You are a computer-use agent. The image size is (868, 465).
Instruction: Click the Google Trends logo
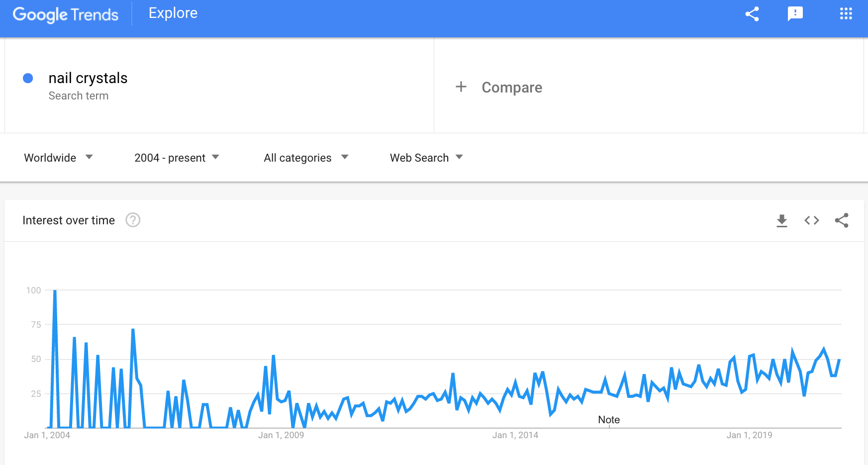coord(66,14)
